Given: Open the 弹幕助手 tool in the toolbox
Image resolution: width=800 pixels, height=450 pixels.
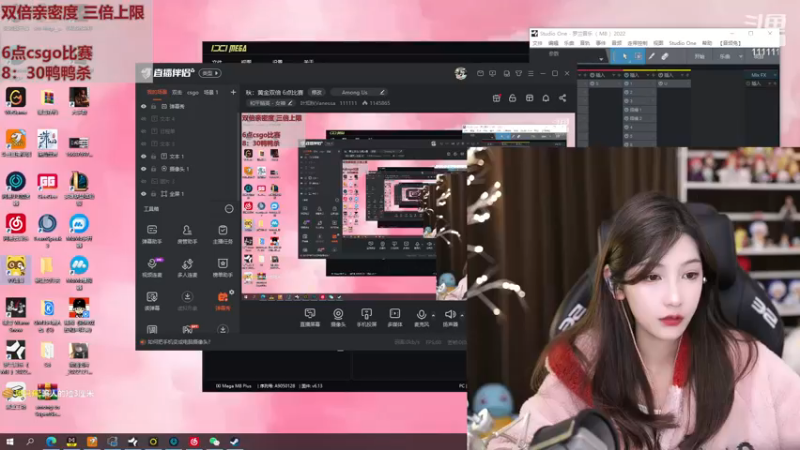Looking at the screenshot, I should (152, 234).
